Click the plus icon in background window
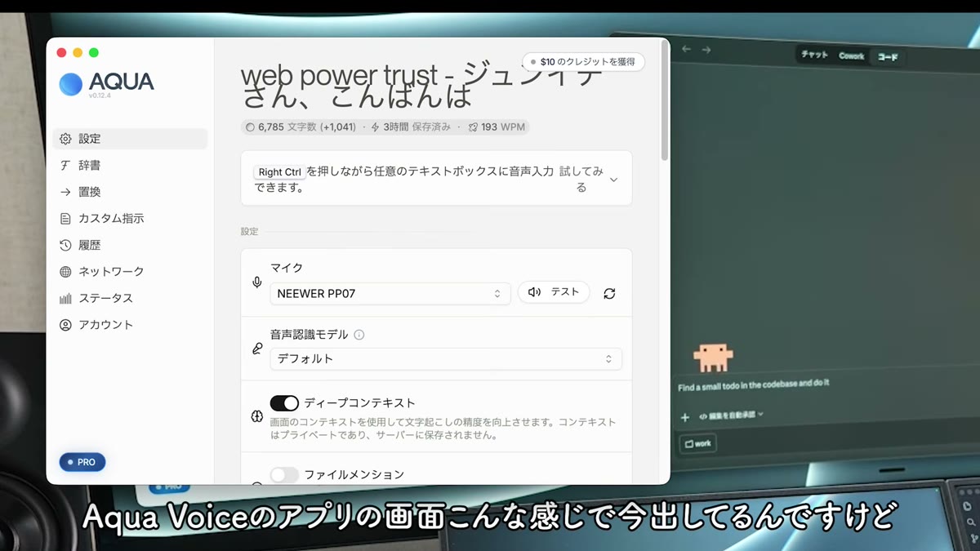The image size is (980, 551). pos(685,417)
